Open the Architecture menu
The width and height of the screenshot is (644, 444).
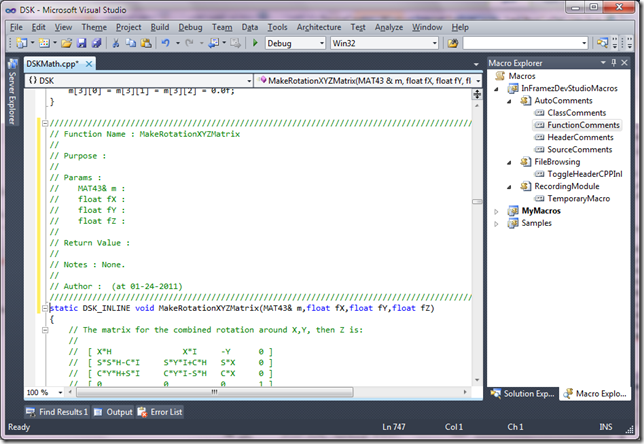point(319,27)
